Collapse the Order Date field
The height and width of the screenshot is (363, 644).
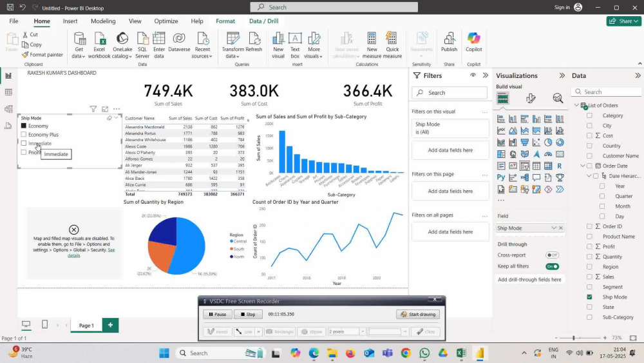582,166
